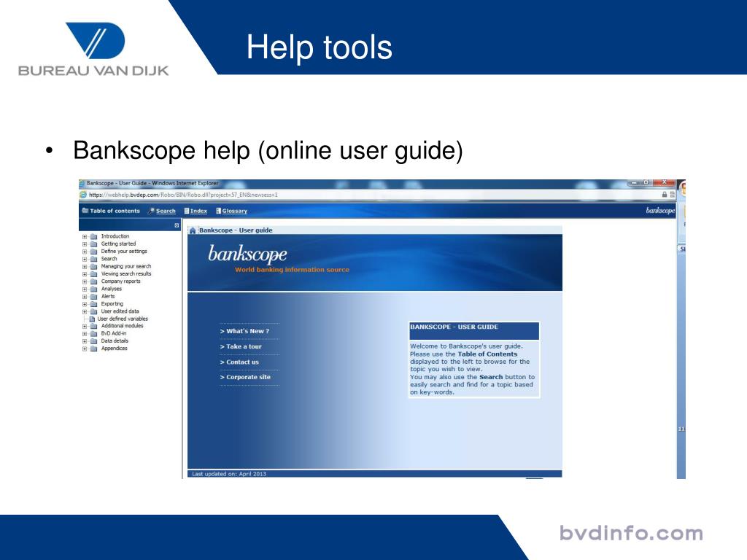This screenshot has width=747, height=560.
Task: Switch to the Index tab
Action: 198,211
